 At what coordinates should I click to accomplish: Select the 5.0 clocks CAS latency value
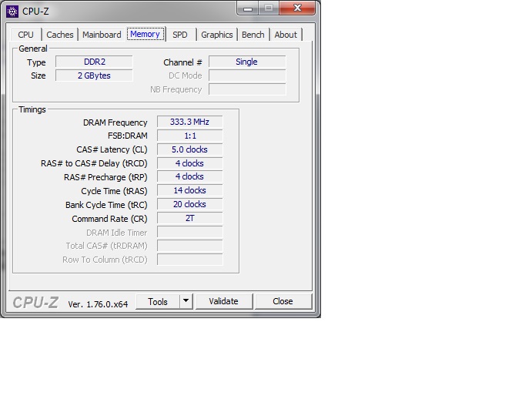click(189, 149)
